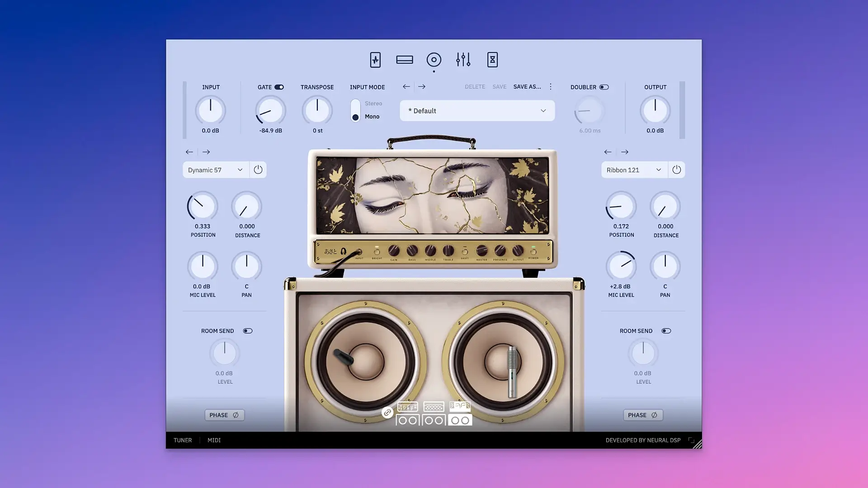
Task: Click right mic DISTANCE knob
Action: tap(665, 206)
